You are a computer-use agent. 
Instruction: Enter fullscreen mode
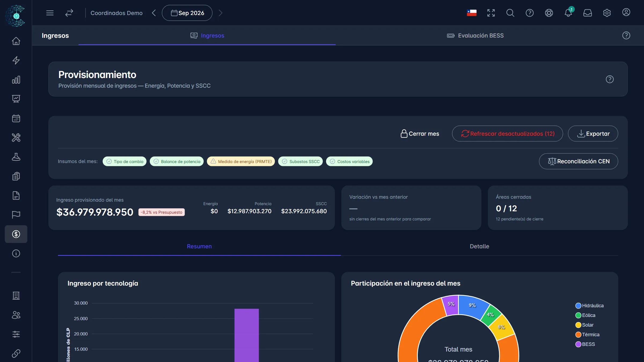[x=491, y=13]
